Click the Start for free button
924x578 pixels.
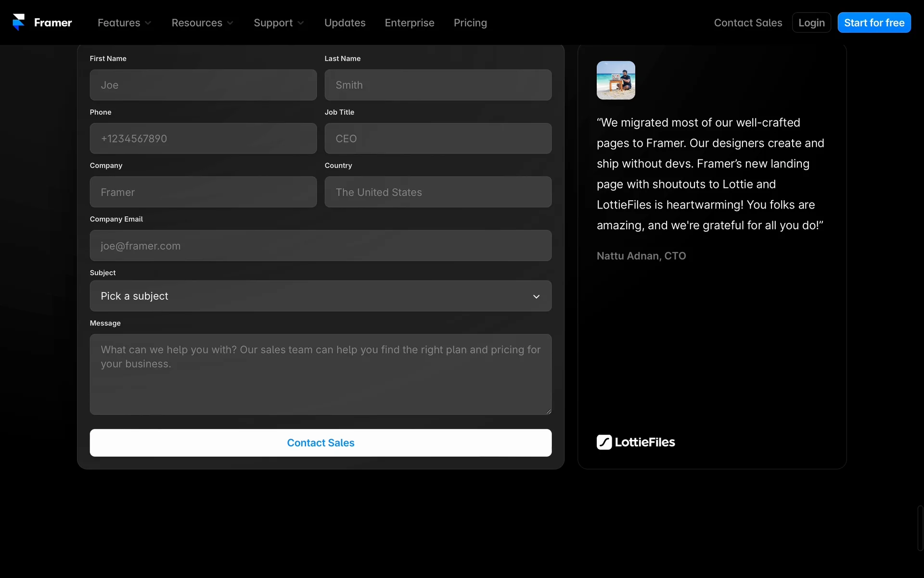[x=873, y=23]
